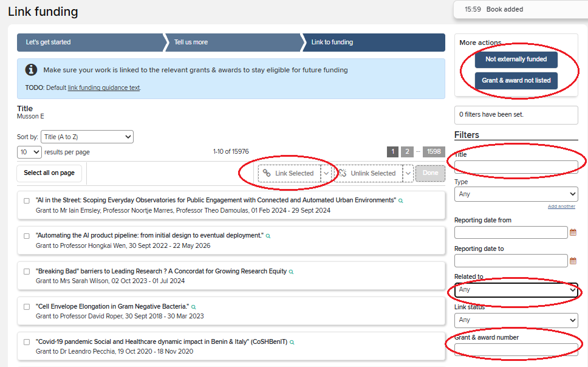Image resolution: width=588 pixels, height=367 pixels.
Task: Open the Link status filter dropdown
Action: (516, 320)
